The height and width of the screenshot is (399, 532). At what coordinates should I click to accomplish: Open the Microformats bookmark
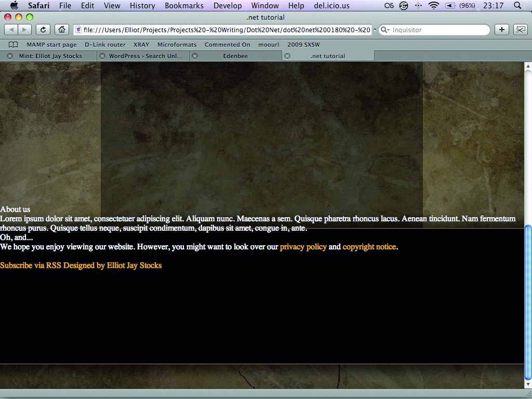tap(177, 45)
